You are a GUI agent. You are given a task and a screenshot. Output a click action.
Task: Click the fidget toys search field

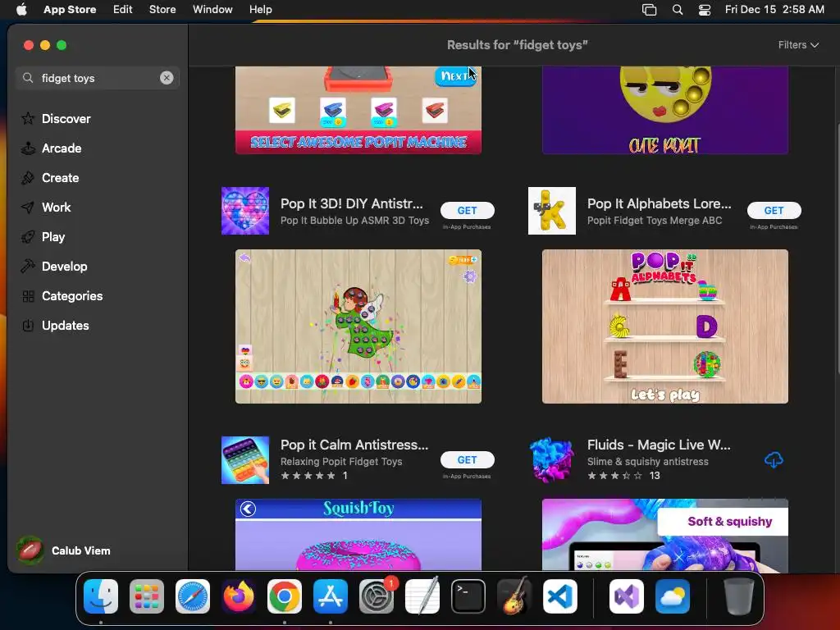(x=97, y=78)
